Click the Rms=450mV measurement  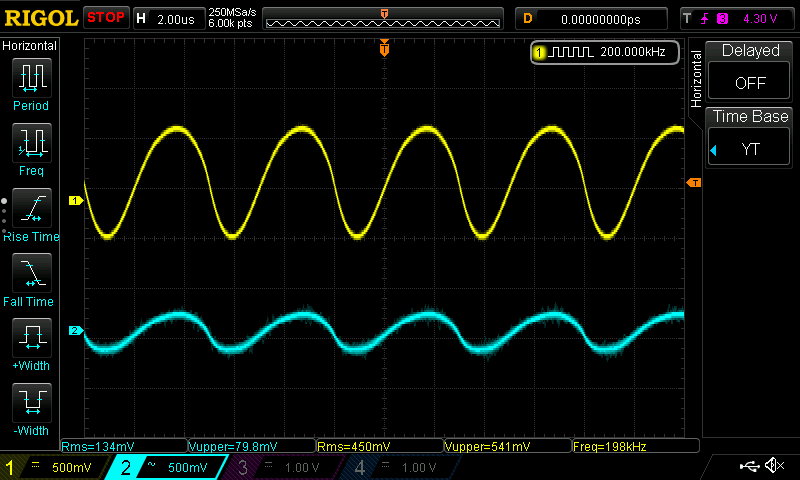coord(380,446)
